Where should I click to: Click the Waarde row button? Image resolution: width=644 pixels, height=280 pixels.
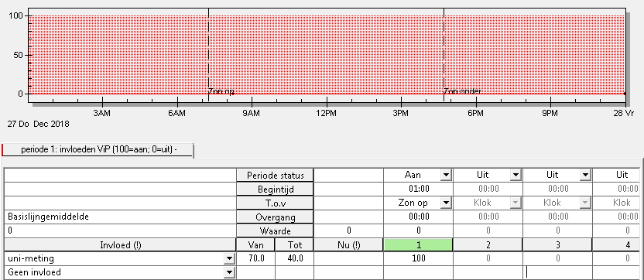pyautogui.click(x=276, y=230)
